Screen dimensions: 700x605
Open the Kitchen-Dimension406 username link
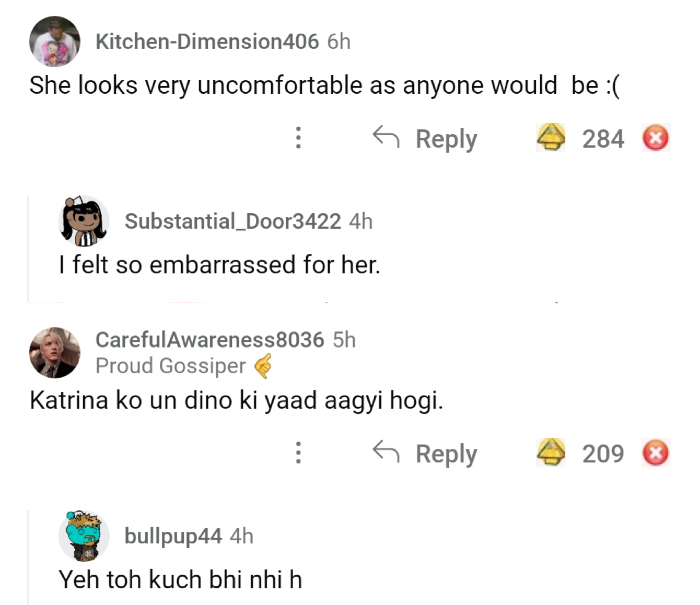(207, 41)
